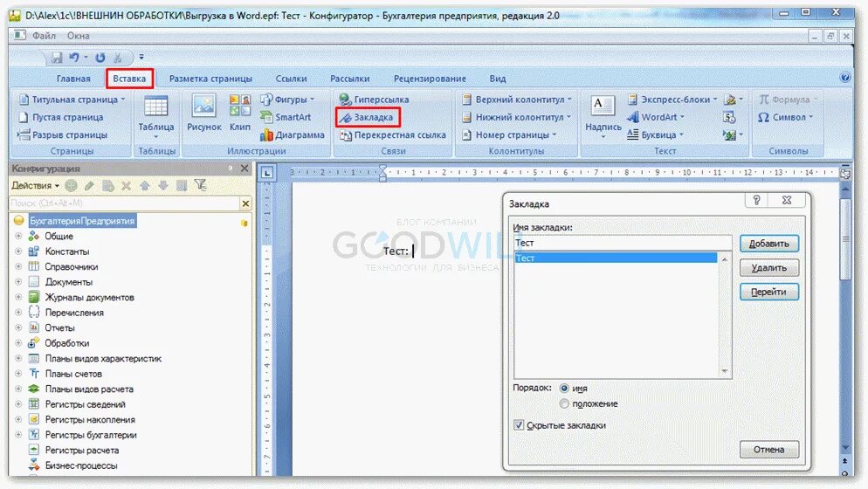The height and width of the screenshot is (489, 868).
Task: Click the ruler tab selector button
Action: (267, 173)
